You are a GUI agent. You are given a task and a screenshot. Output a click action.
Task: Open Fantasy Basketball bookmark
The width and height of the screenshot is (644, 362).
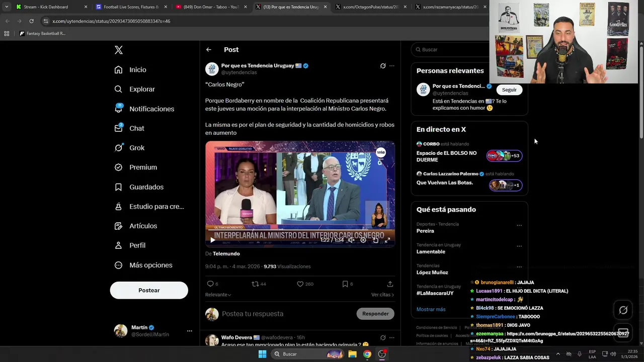click(42, 34)
